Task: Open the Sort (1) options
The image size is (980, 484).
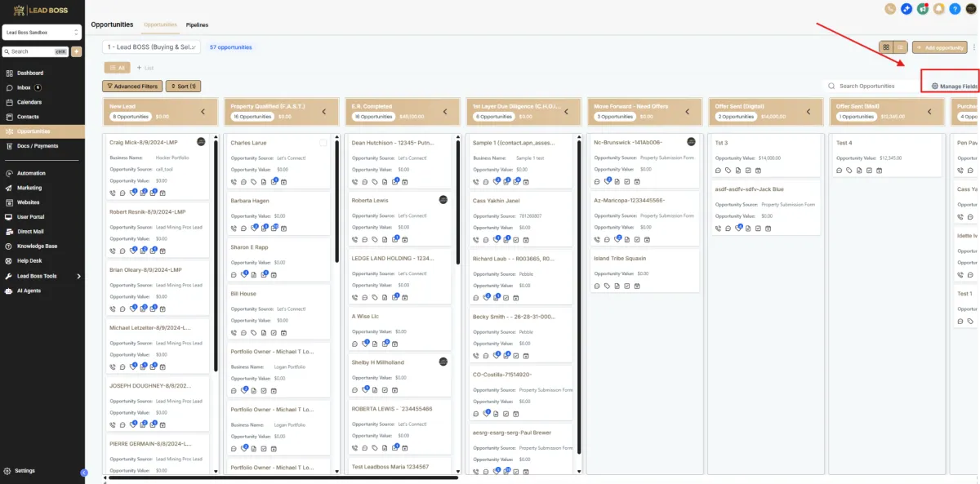Action: click(182, 86)
